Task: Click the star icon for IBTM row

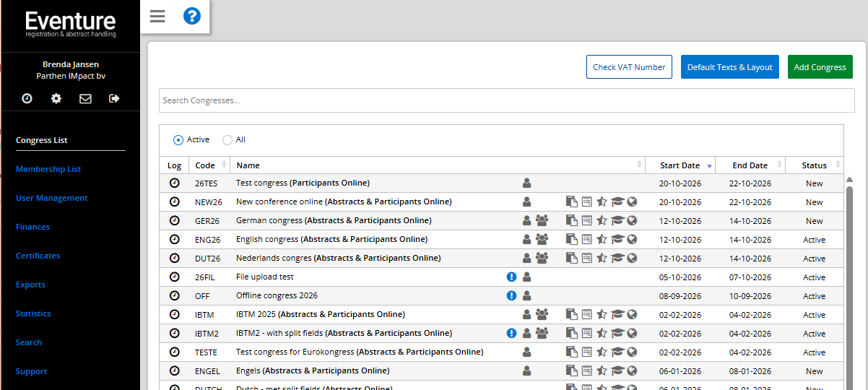Action: [x=602, y=315]
